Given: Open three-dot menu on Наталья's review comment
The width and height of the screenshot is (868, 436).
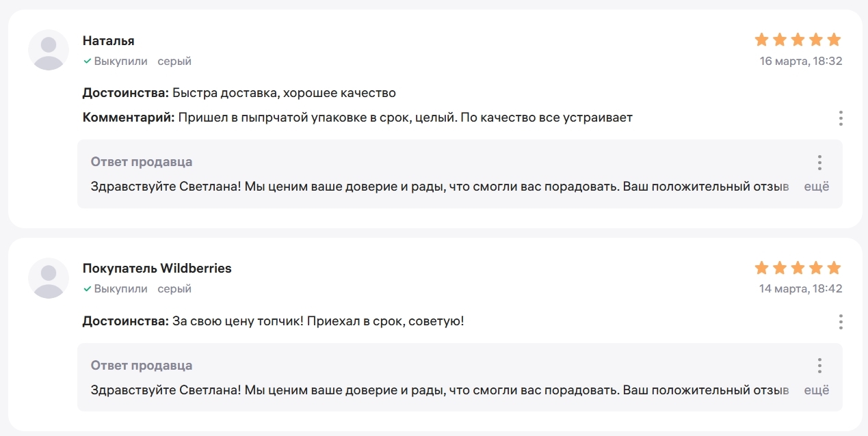Looking at the screenshot, I should [841, 118].
